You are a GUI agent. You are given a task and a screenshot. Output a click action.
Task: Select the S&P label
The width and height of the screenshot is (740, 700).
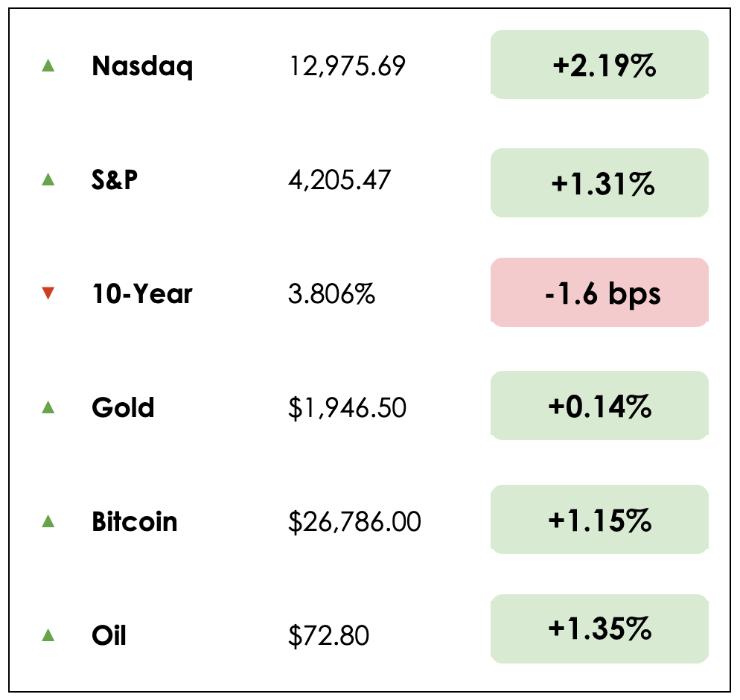115,179
